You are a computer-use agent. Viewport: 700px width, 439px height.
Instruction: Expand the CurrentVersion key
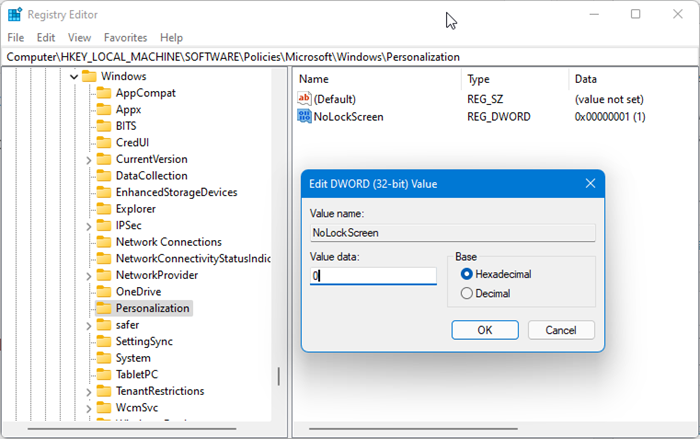[89, 159]
